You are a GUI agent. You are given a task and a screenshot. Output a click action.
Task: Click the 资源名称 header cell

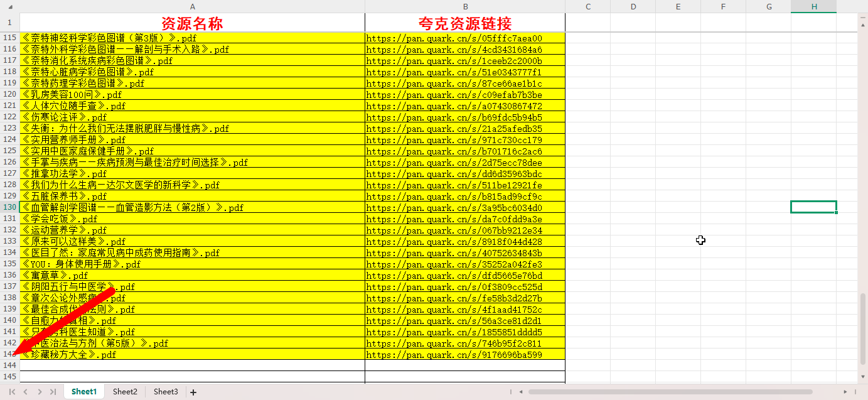click(x=192, y=23)
